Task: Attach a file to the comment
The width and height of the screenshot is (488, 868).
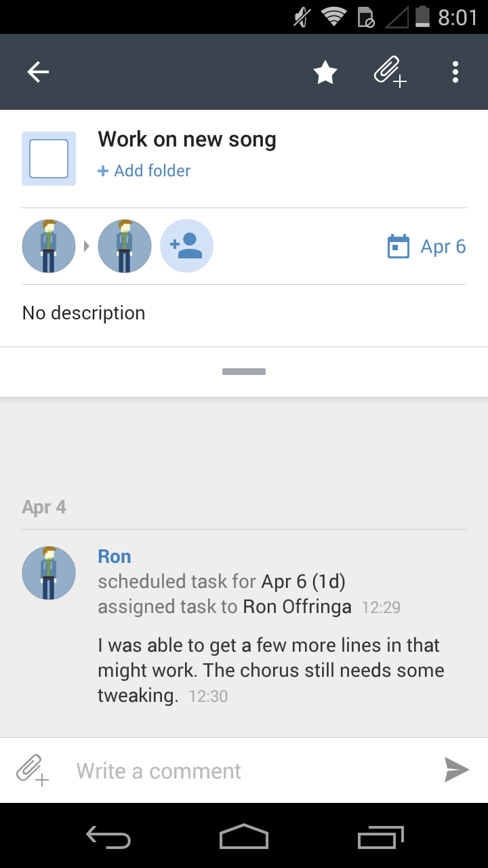Action: click(x=33, y=770)
